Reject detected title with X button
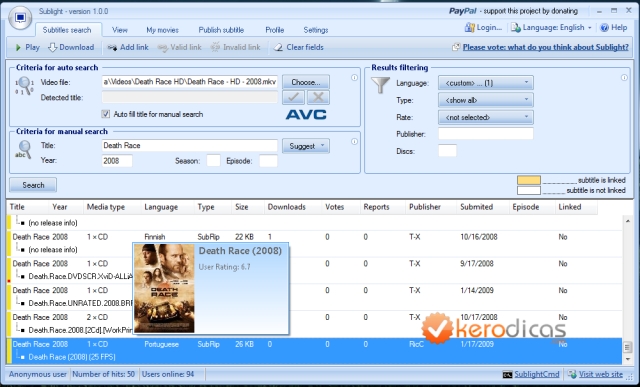Screen dimensions: 640x387 pyautogui.click(x=318, y=97)
